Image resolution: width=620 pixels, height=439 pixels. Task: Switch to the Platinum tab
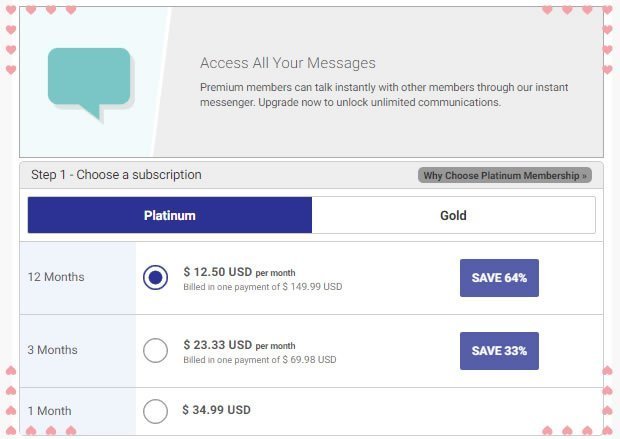pos(170,215)
